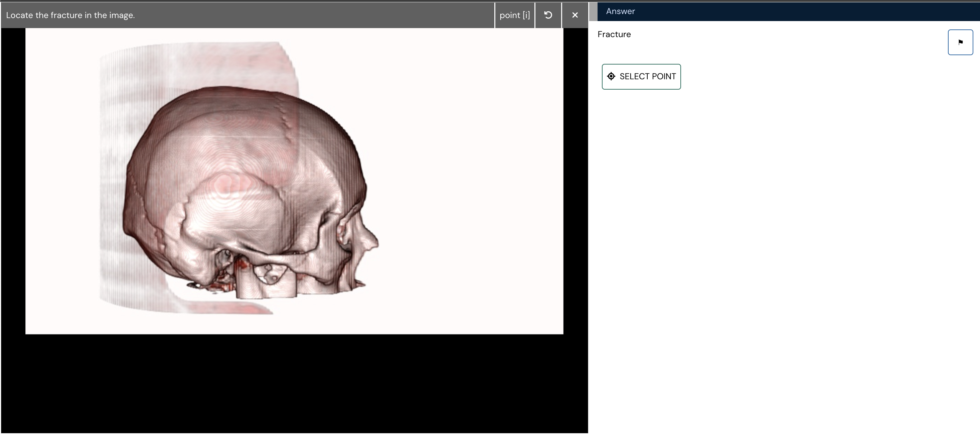Viewport: 980px width, 436px height.
Task: Click the SELECT POINT button
Action: click(641, 77)
